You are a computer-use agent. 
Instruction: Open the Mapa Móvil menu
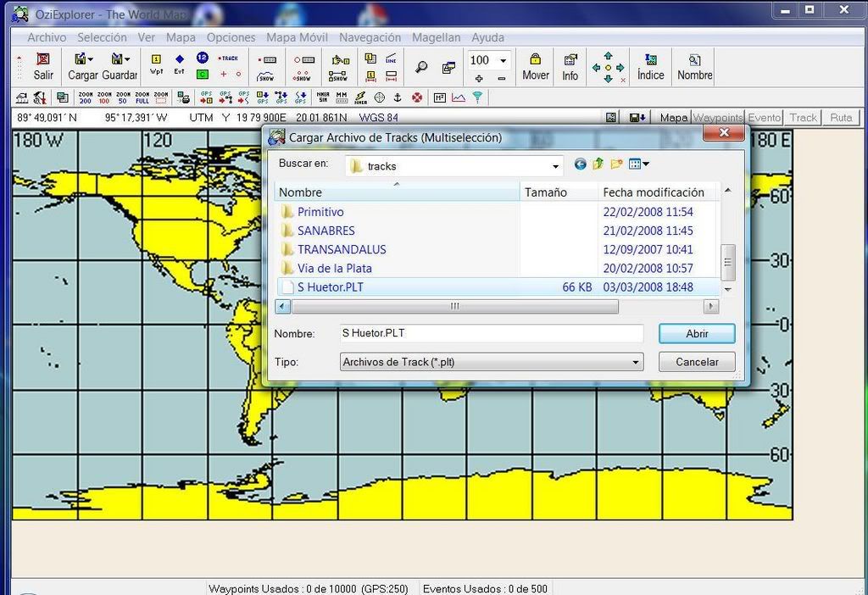click(x=297, y=37)
